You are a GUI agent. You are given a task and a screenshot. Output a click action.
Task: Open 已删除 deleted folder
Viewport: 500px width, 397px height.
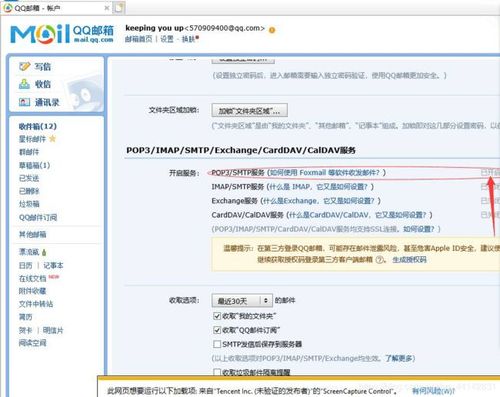pos(29,191)
